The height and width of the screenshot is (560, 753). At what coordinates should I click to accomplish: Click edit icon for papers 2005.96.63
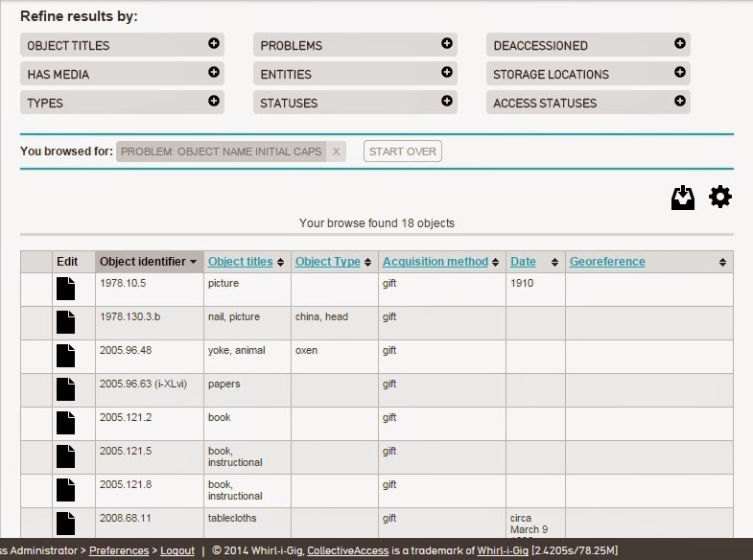click(65, 389)
